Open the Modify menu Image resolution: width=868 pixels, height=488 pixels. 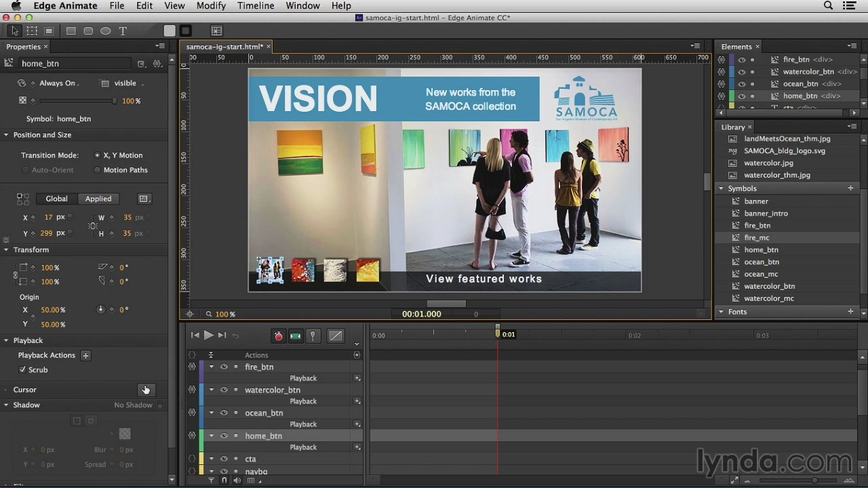coord(211,5)
